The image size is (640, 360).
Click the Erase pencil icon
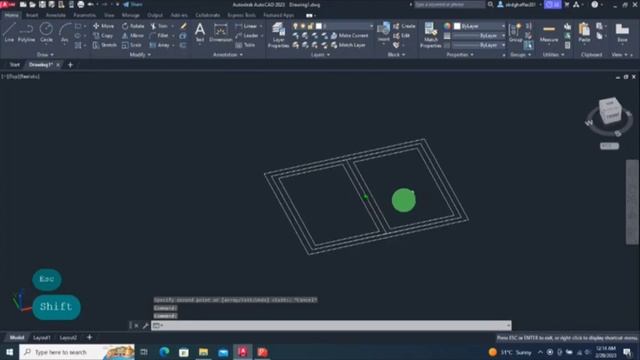(x=184, y=26)
